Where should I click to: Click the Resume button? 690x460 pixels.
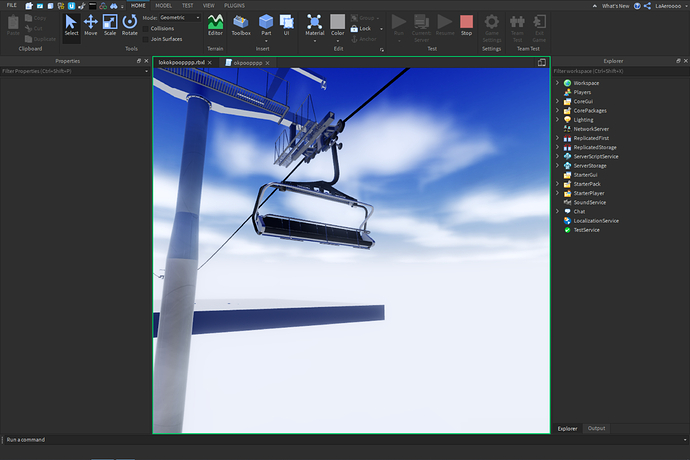point(445,26)
